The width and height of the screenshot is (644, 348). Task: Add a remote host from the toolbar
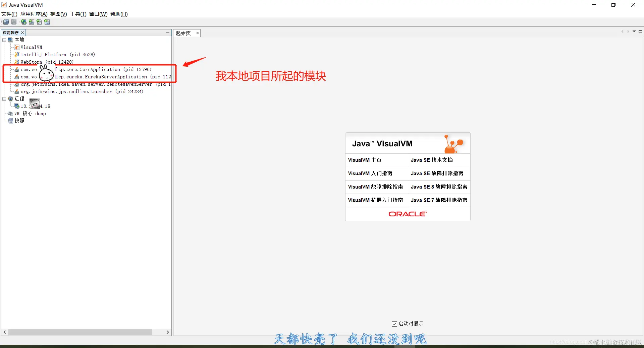[24, 22]
